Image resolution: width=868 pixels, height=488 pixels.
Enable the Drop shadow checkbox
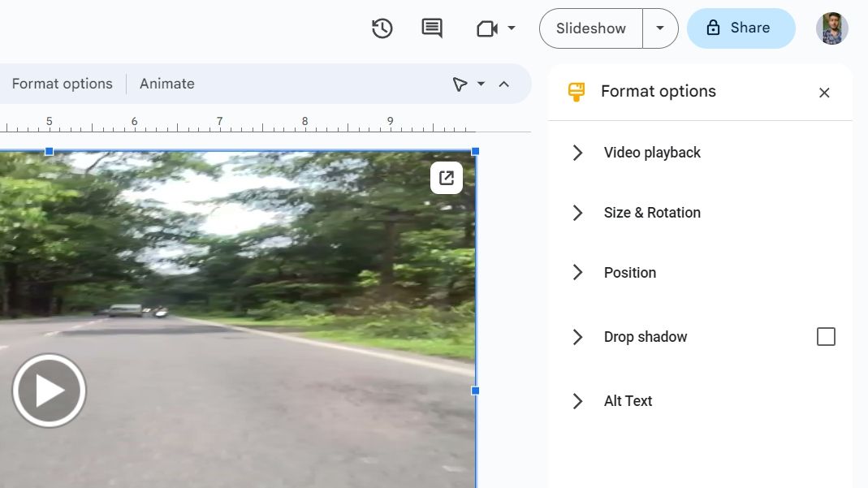pos(826,336)
